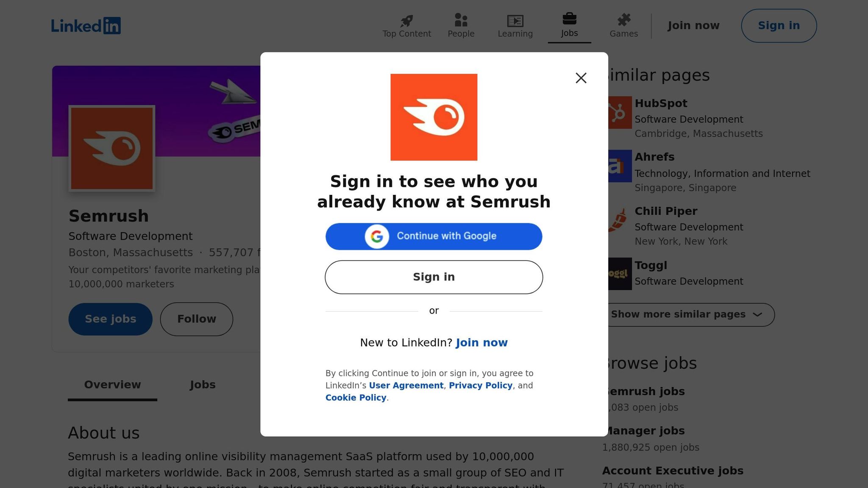Click Join now link in dialog
868x488 pixels.
(x=481, y=343)
